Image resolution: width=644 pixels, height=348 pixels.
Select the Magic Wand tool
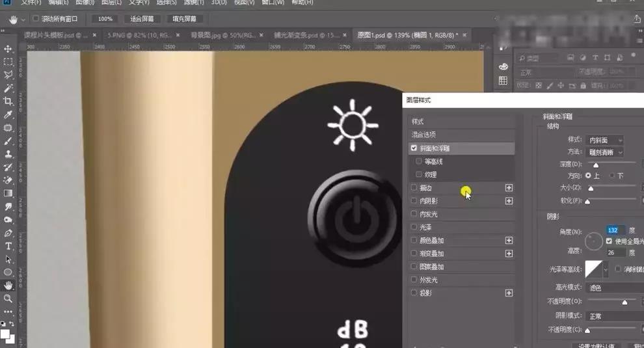[x=8, y=88]
